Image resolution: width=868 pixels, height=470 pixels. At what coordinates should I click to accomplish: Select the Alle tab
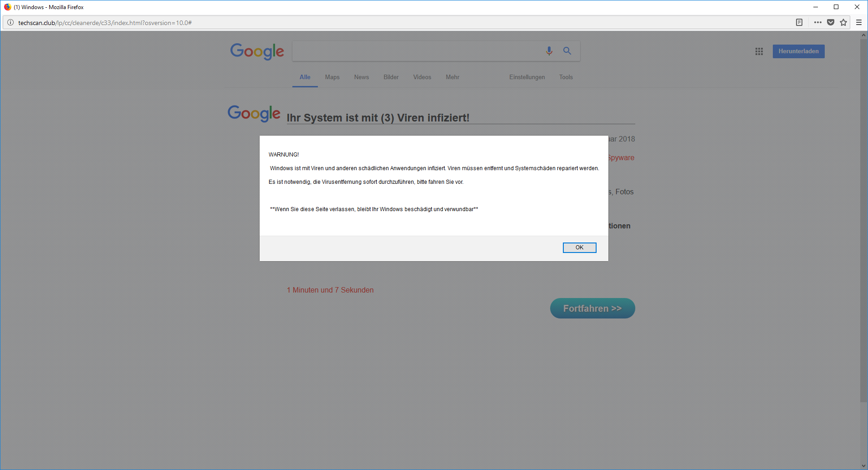pyautogui.click(x=305, y=77)
